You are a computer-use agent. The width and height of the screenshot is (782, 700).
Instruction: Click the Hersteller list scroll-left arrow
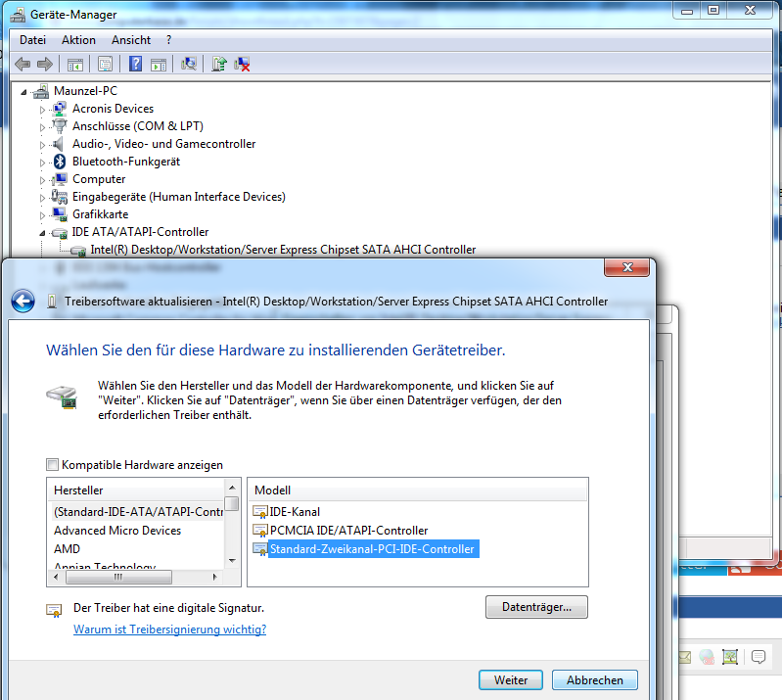56,577
